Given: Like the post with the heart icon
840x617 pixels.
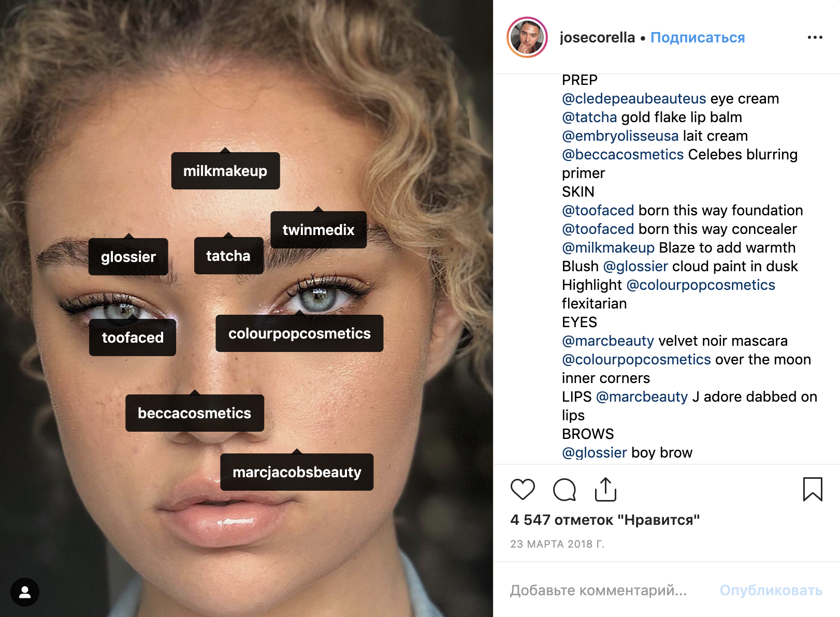Looking at the screenshot, I should (523, 489).
